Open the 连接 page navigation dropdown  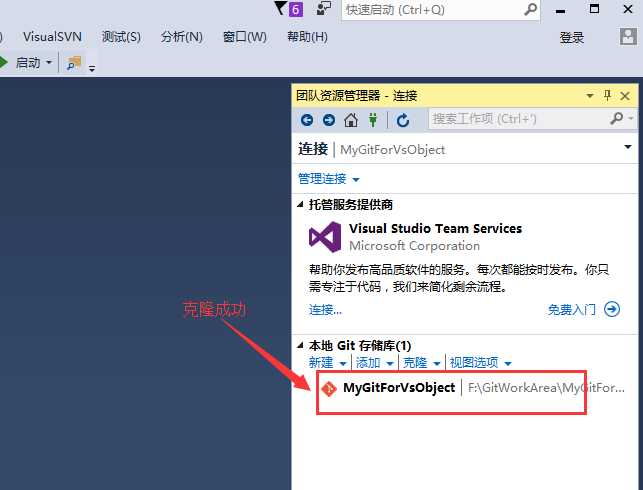click(x=628, y=147)
